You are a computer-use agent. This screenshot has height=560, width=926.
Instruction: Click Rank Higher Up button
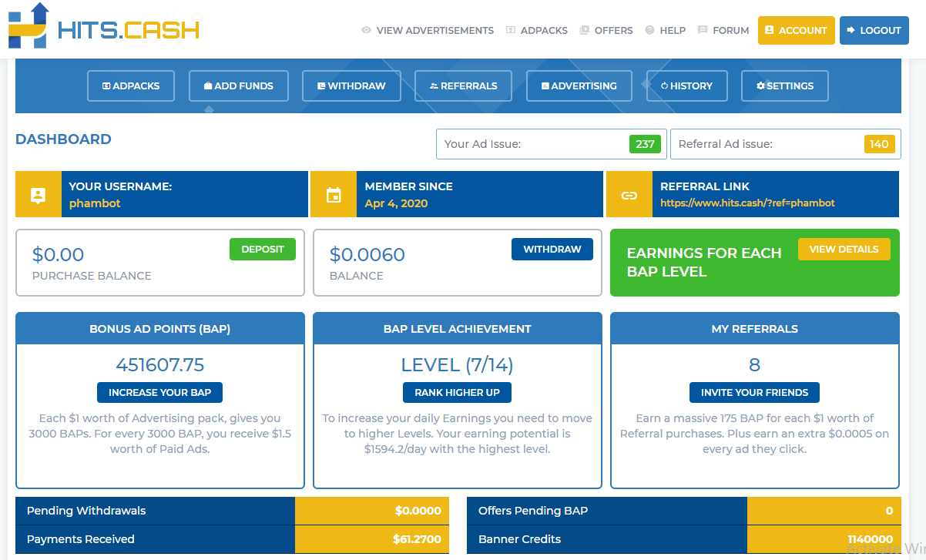click(458, 392)
